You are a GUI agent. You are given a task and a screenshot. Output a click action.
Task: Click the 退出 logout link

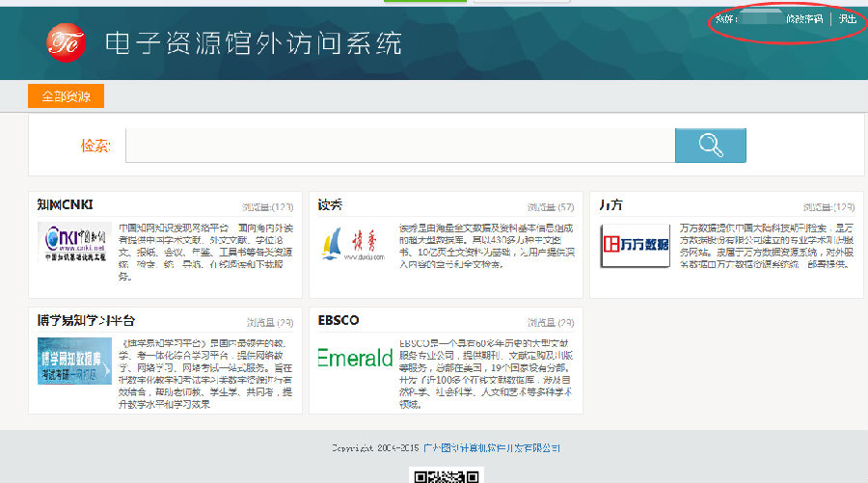pyautogui.click(x=848, y=19)
